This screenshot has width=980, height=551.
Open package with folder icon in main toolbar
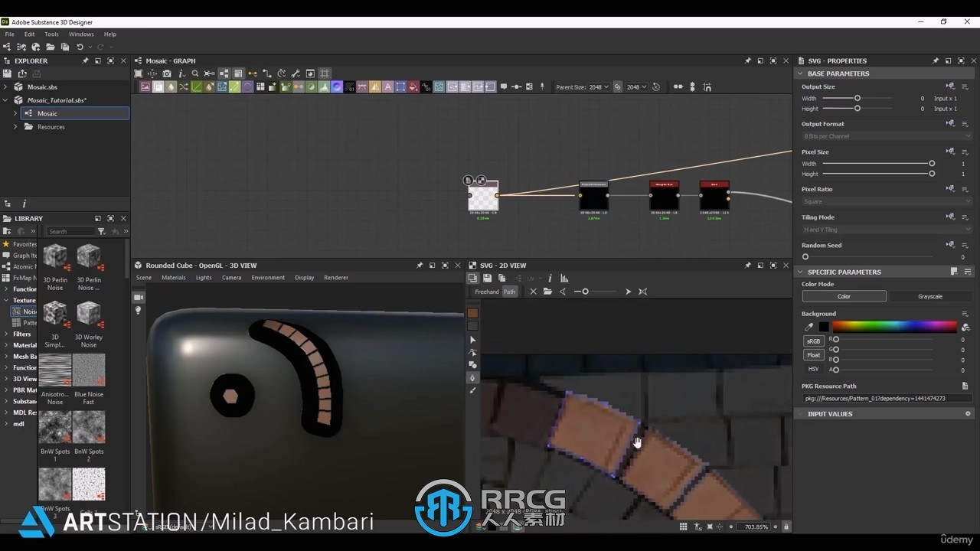point(51,47)
